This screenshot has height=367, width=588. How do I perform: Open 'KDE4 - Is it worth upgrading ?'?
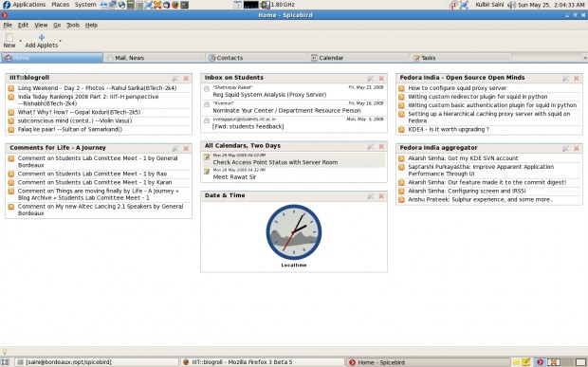coord(449,129)
